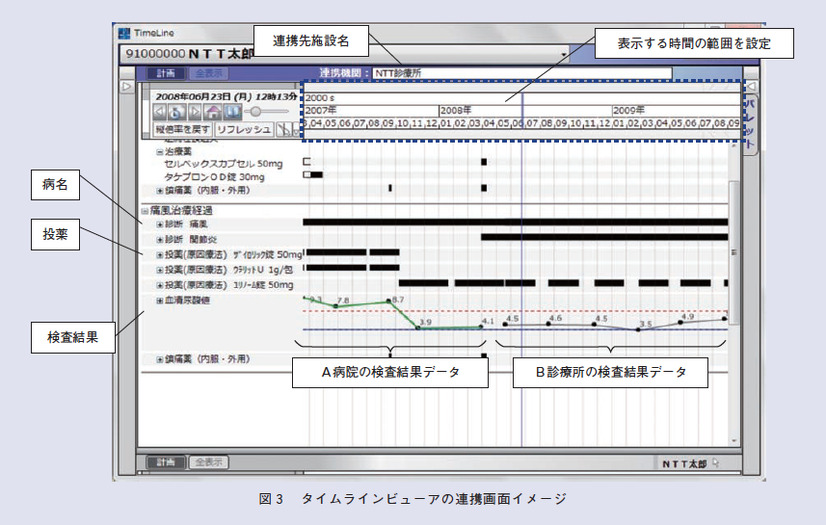This screenshot has width=826, height=525.
Task: Click the 連携機関 field showing NTT診療所
Action: click(x=522, y=73)
